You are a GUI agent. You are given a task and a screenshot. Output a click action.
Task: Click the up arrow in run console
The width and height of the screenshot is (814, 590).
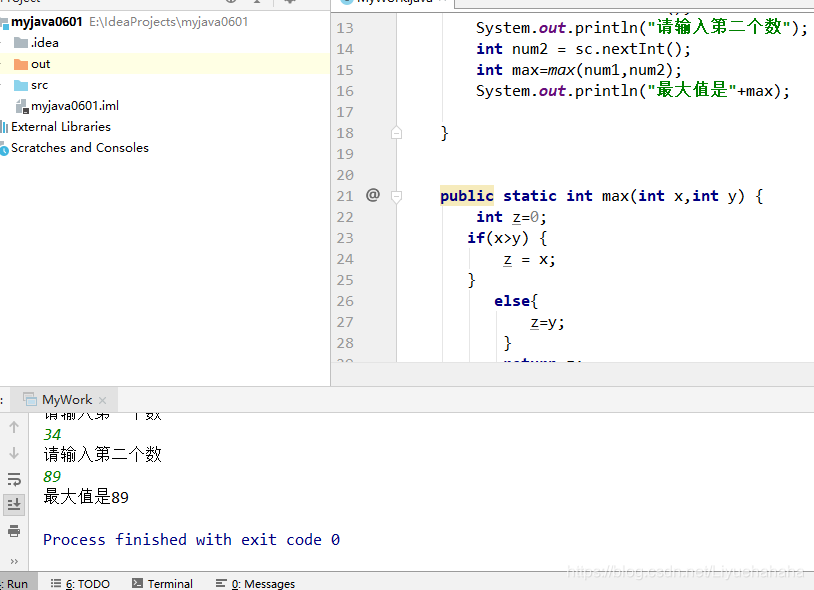click(14, 427)
